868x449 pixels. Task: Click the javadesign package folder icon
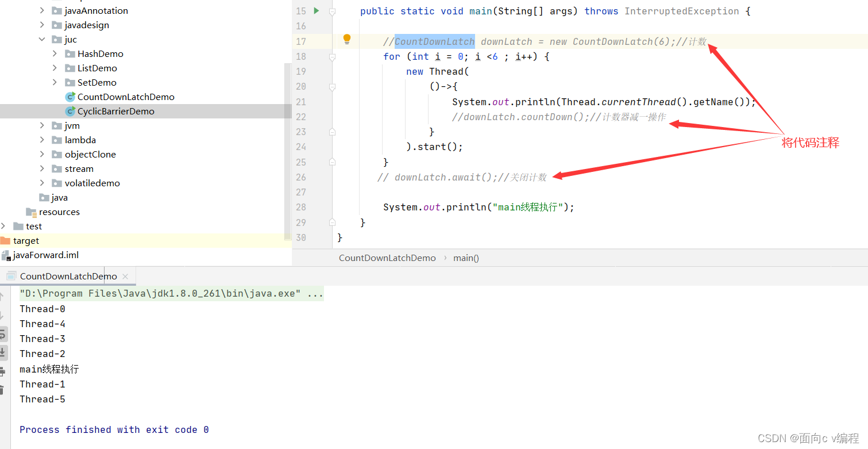tap(56, 25)
